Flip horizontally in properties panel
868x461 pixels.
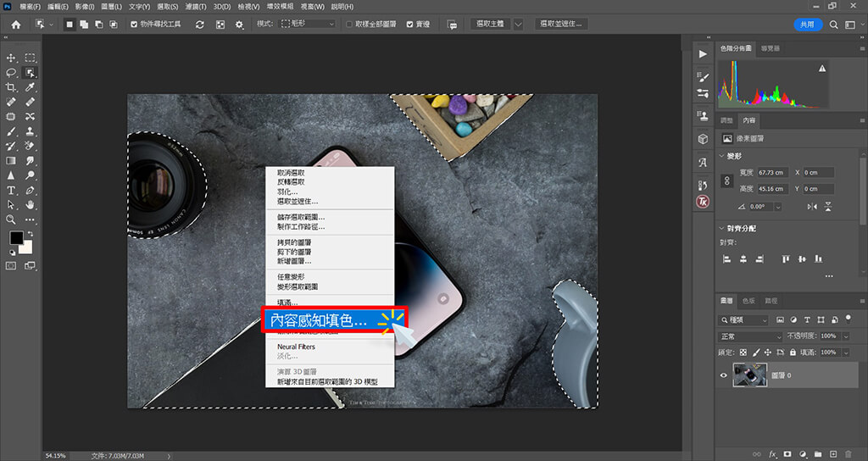[812, 207]
